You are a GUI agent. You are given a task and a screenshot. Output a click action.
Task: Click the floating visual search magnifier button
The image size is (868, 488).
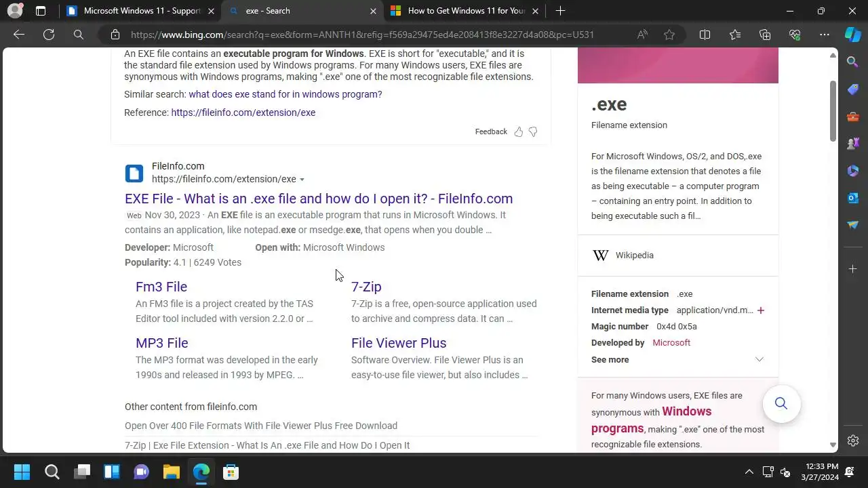[x=781, y=404]
